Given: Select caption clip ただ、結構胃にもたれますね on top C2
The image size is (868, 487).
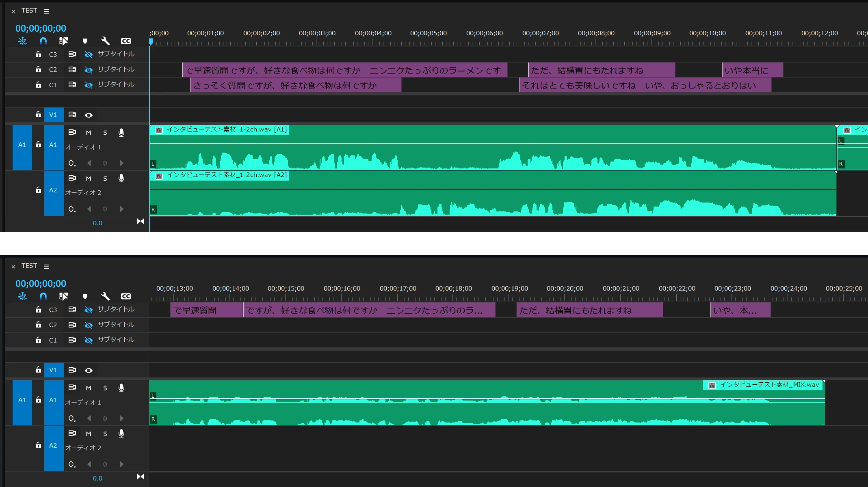Looking at the screenshot, I should coord(601,71).
